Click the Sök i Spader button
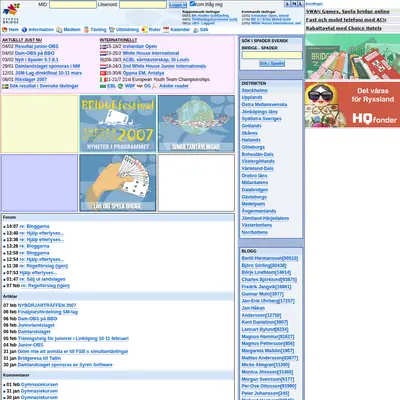 pyautogui.click(x=272, y=63)
